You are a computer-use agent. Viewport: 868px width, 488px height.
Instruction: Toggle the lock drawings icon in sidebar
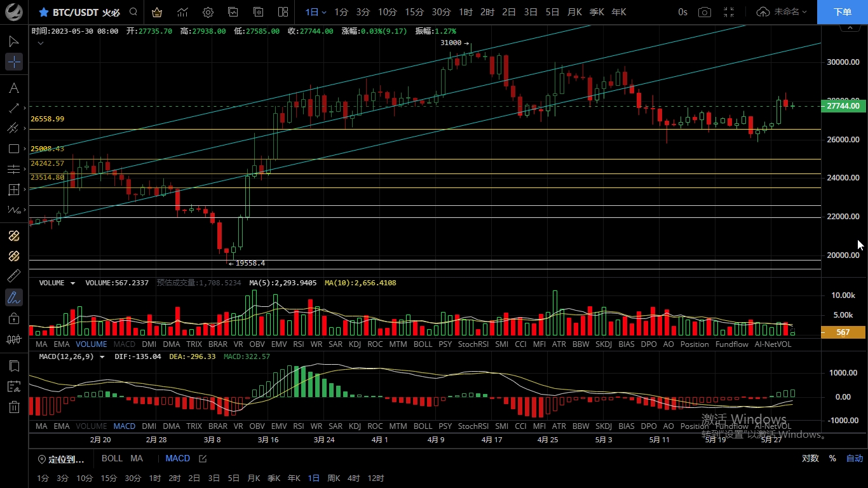point(14,318)
